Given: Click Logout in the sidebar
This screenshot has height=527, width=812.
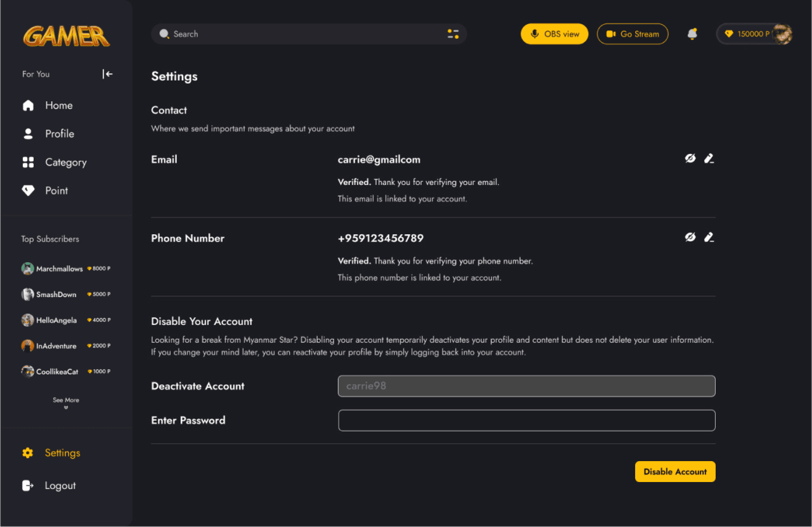Looking at the screenshot, I should pyautogui.click(x=60, y=486).
